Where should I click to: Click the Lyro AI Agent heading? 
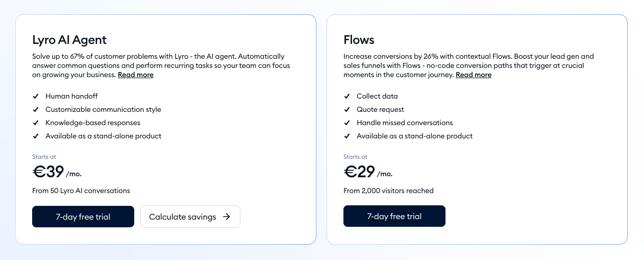tap(69, 40)
